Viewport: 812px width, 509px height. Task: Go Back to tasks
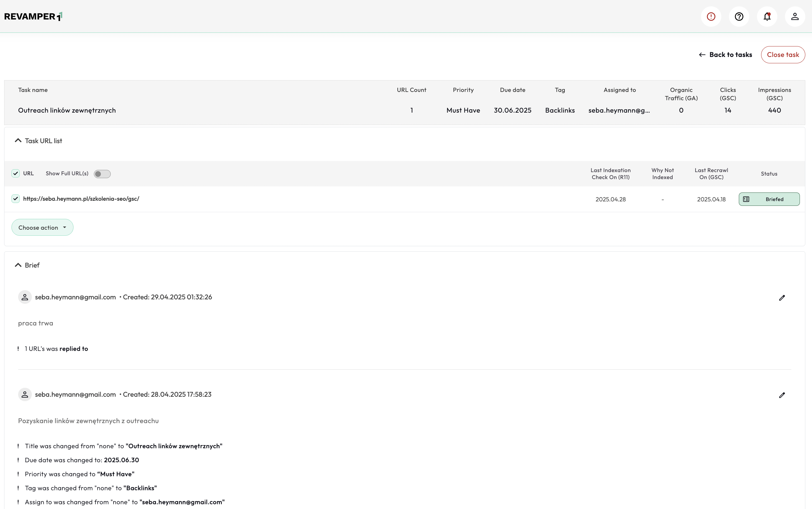pos(725,54)
